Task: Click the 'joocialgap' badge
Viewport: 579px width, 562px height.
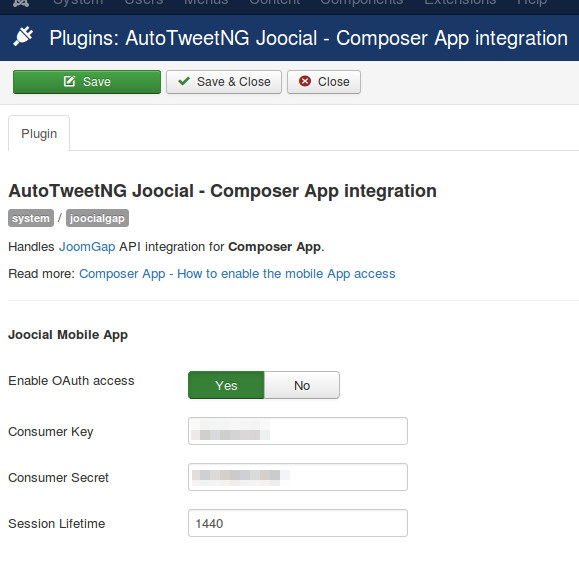Action: [97, 218]
